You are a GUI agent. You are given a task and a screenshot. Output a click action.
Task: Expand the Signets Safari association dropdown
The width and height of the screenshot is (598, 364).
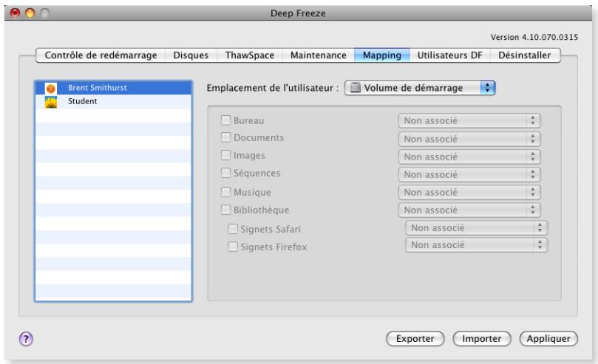click(476, 227)
